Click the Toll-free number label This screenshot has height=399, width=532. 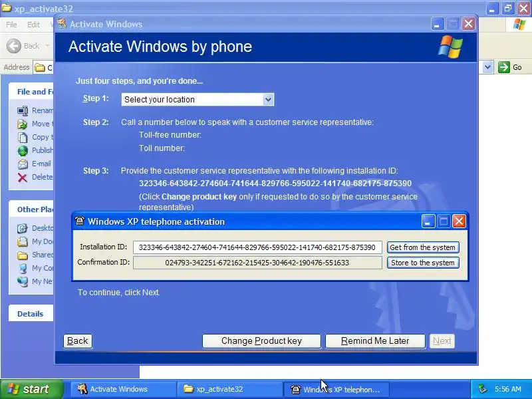pyautogui.click(x=170, y=135)
